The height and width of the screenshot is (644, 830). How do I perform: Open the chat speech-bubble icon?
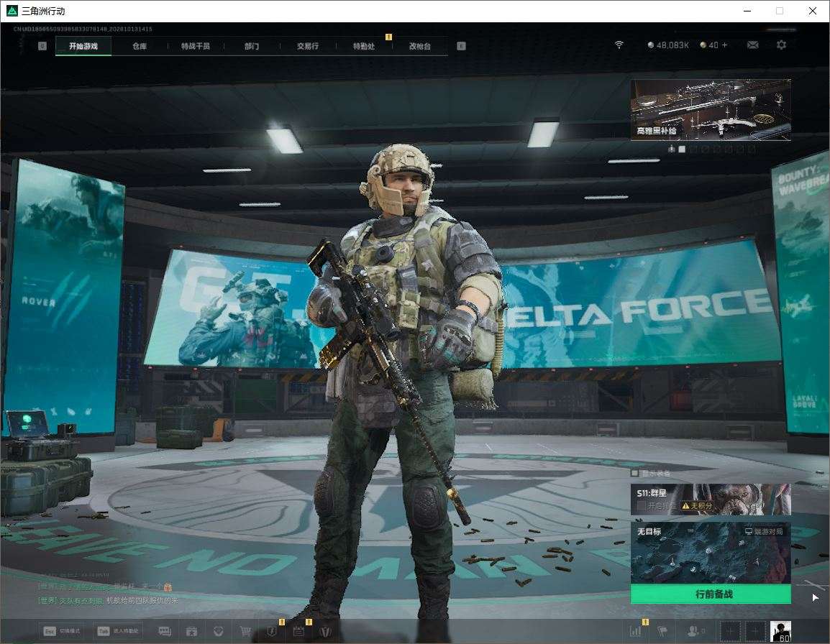click(x=165, y=631)
